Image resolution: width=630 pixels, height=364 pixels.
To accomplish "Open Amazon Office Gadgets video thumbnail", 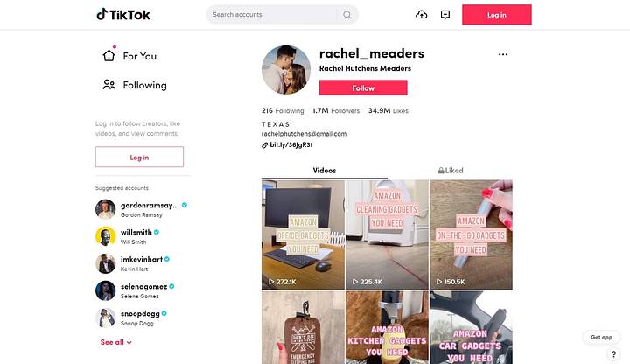I will (303, 234).
